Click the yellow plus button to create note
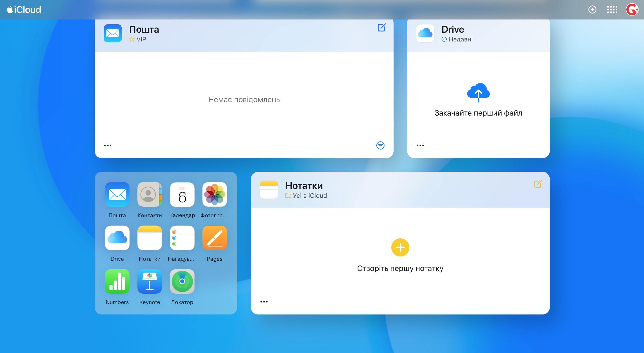Viewport: 644px width, 353px height. pyautogui.click(x=400, y=247)
